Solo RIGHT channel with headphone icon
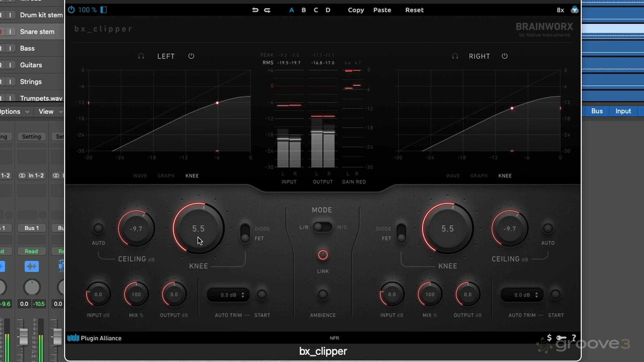This screenshot has width=644, height=362. tap(455, 56)
